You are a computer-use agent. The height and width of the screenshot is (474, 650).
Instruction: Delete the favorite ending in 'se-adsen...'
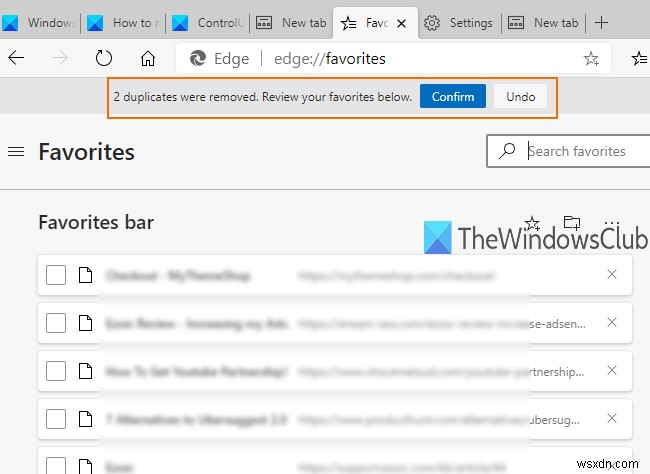(612, 322)
